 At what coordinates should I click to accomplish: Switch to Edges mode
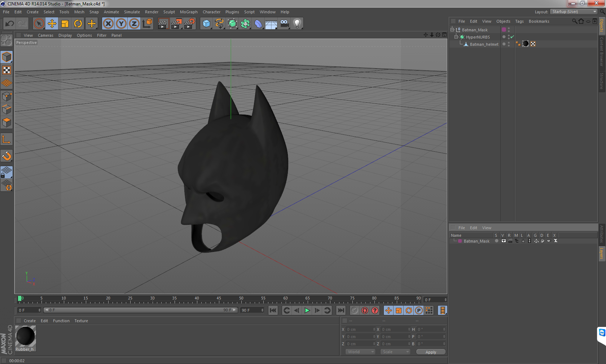[6, 109]
